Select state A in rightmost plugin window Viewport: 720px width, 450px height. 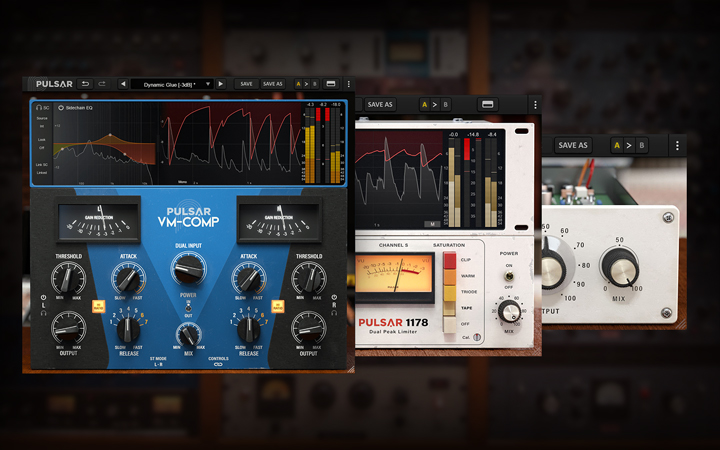(x=617, y=145)
